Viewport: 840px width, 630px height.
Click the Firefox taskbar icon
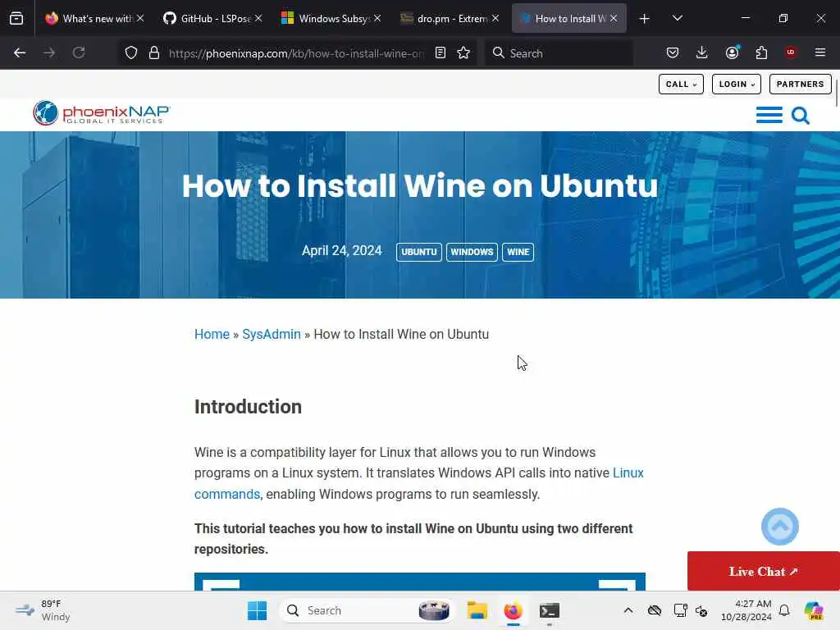(x=514, y=610)
